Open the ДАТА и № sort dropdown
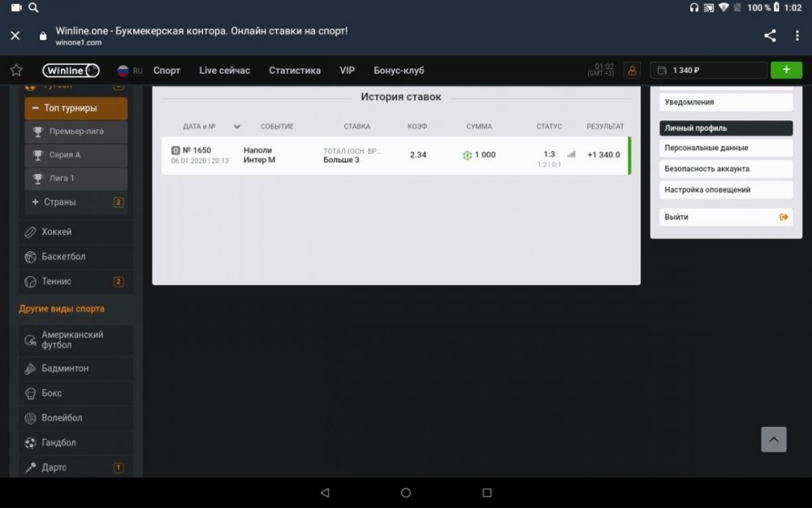 (x=237, y=127)
